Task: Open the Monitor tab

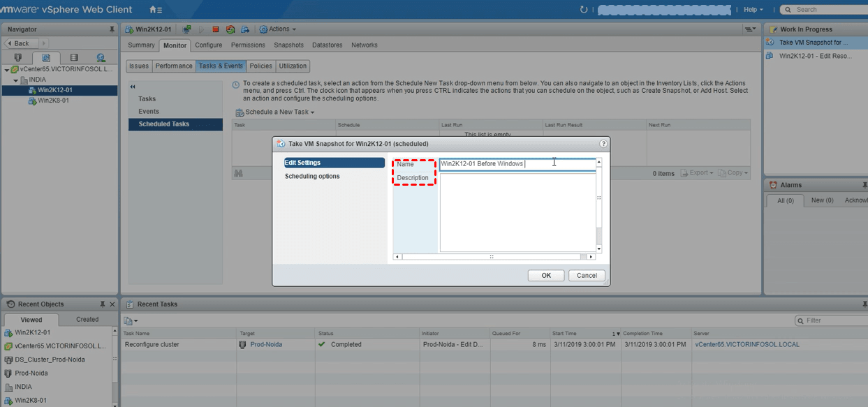Action: (175, 45)
